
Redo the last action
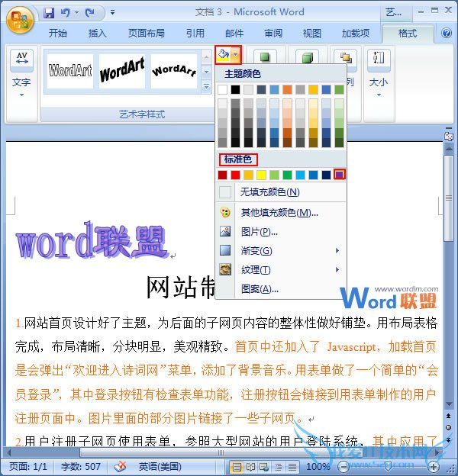(x=90, y=12)
